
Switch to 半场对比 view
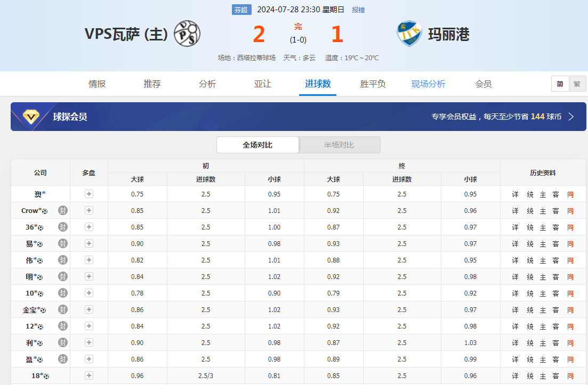[x=339, y=145]
